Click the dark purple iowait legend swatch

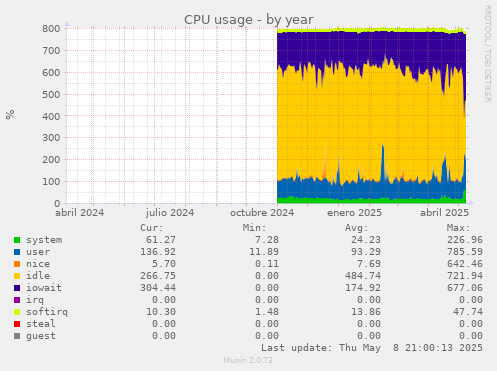click(17, 288)
